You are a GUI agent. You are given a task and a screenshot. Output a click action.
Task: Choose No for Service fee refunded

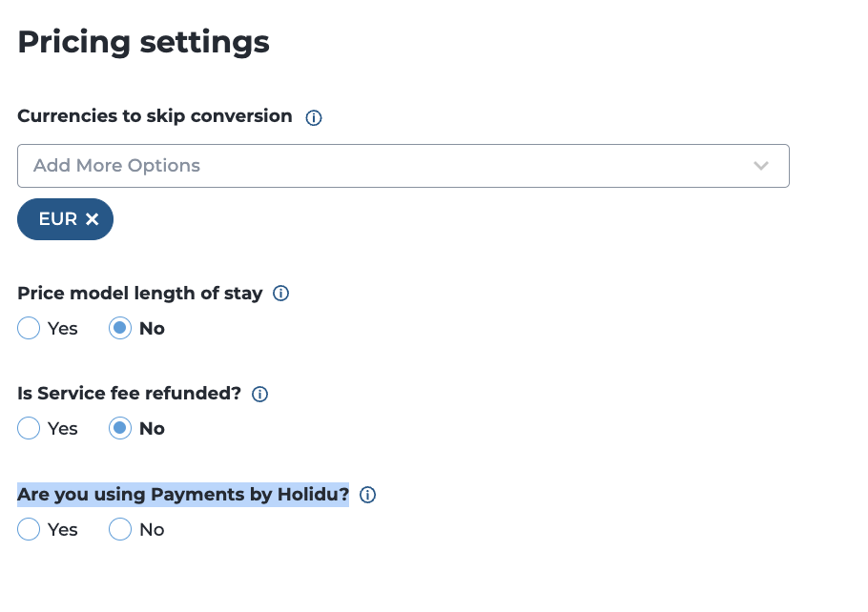coord(120,429)
